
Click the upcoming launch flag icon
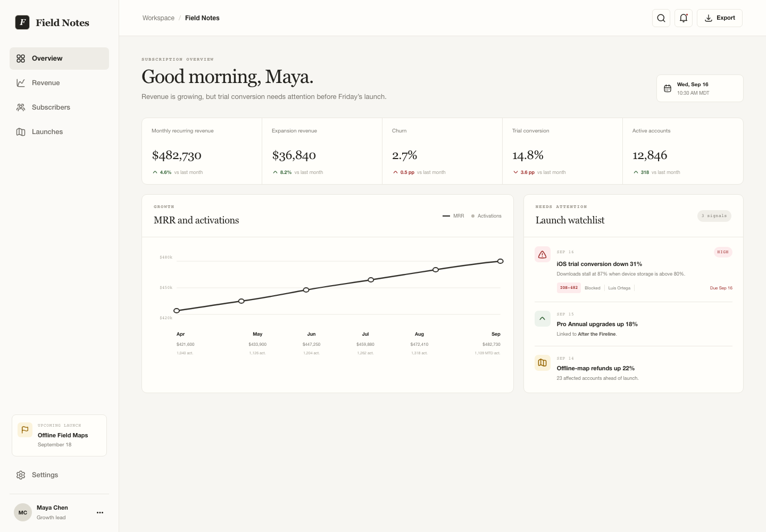25,430
